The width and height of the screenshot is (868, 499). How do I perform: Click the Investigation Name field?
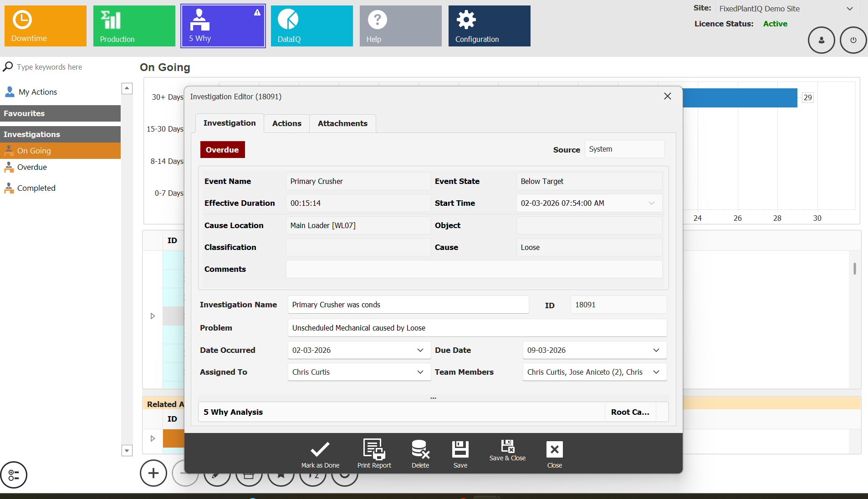pyautogui.click(x=408, y=305)
